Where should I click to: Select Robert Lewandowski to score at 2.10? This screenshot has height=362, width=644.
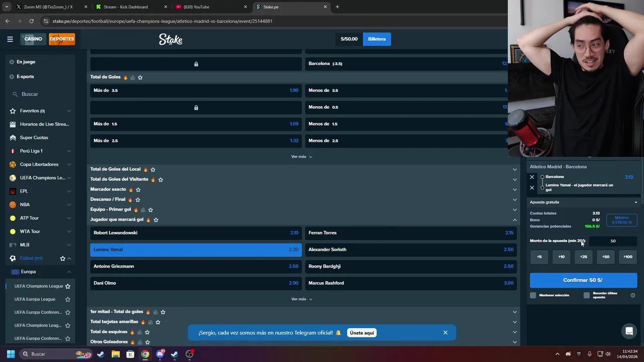196,233
